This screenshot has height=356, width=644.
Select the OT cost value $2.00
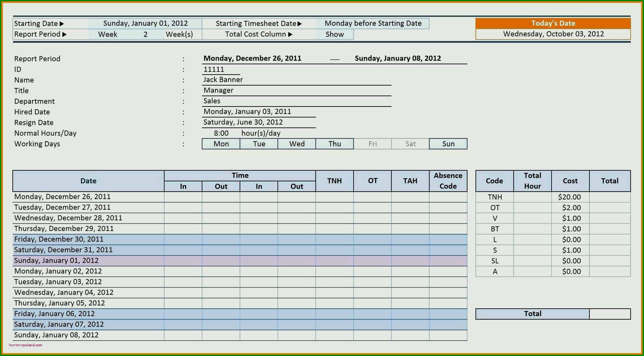pos(570,208)
